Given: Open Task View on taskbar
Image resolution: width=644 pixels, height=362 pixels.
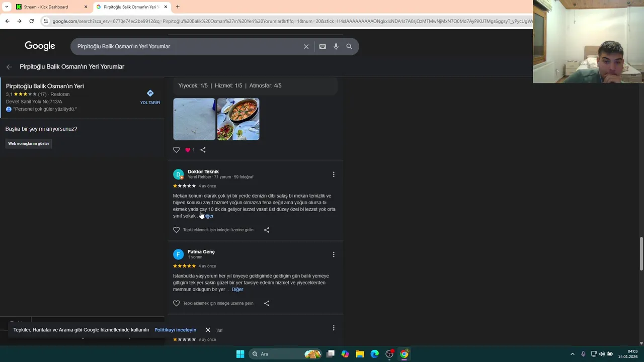Looking at the screenshot, I should point(331,354).
